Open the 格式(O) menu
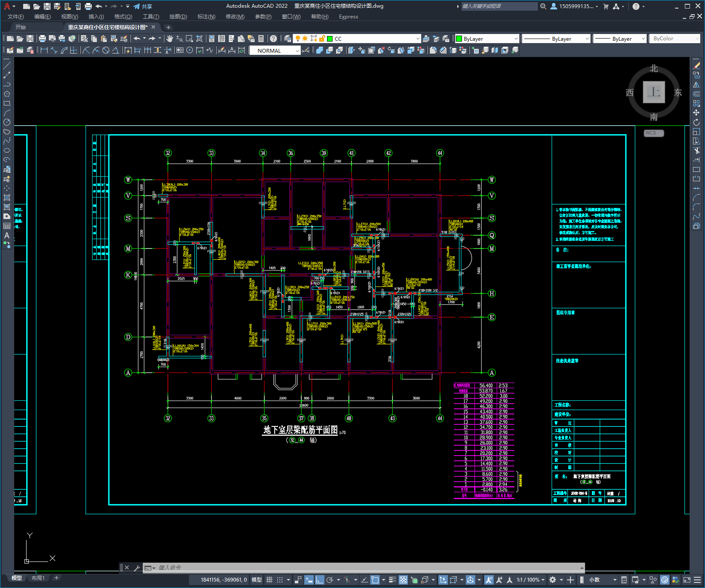Image resolution: width=705 pixels, height=588 pixels. [x=123, y=17]
